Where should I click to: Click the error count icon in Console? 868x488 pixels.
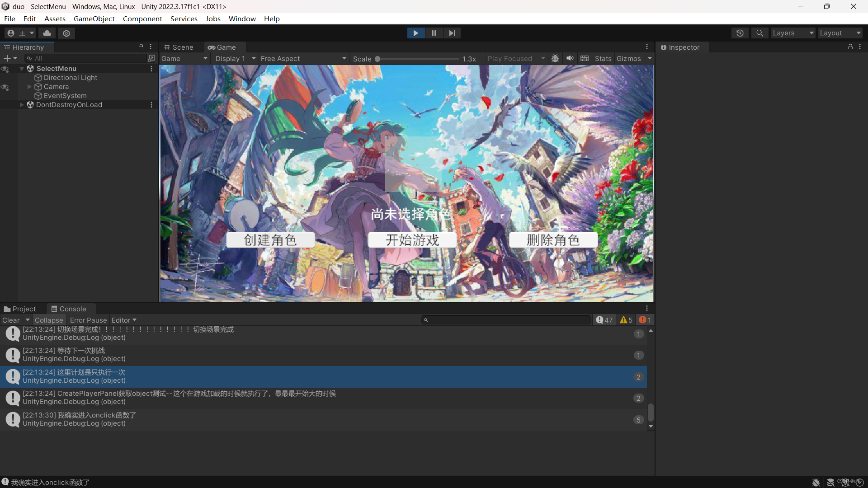pos(644,320)
